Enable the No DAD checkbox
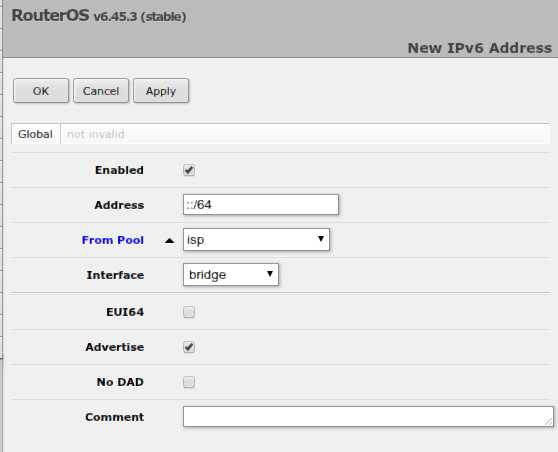The width and height of the screenshot is (558, 452). click(189, 382)
